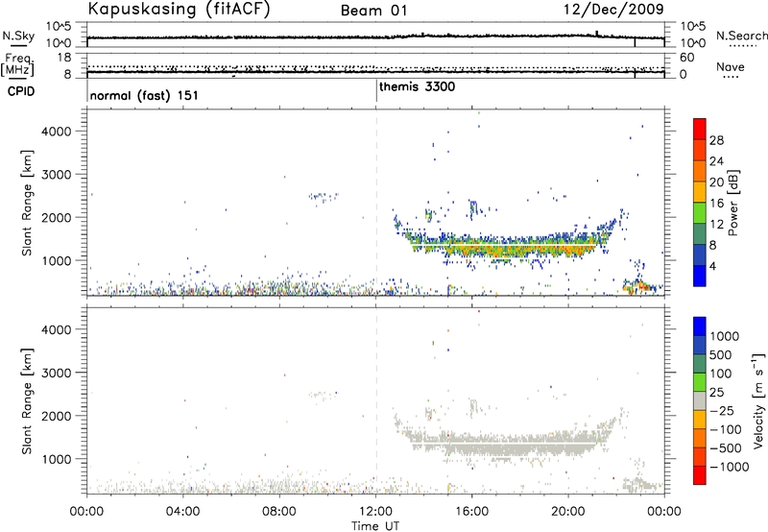
Task: Click the 'Velocity [m s-1]' color bar label
Action: click(x=758, y=400)
